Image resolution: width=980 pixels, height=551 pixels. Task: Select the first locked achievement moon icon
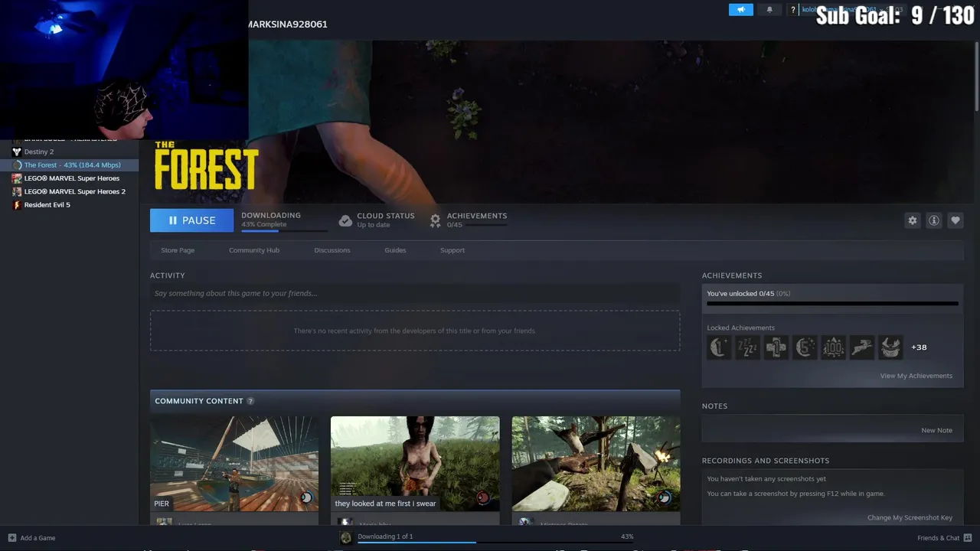tap(719, 347)
